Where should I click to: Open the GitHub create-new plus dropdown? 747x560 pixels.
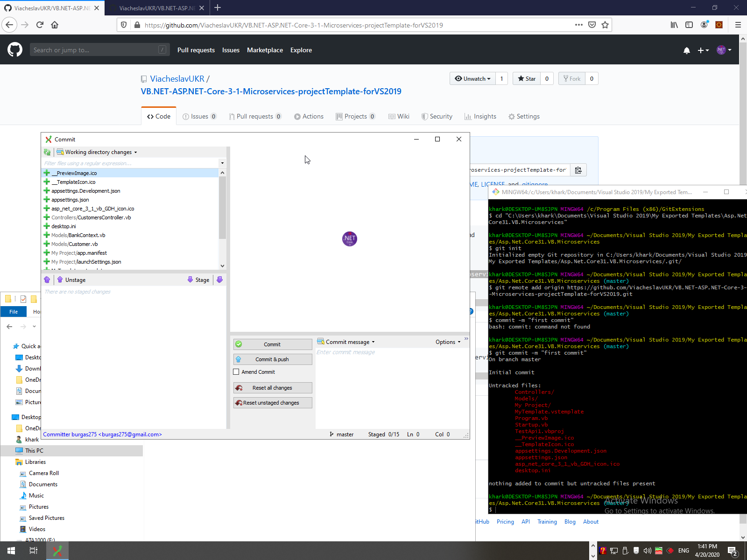coord(703,50)
